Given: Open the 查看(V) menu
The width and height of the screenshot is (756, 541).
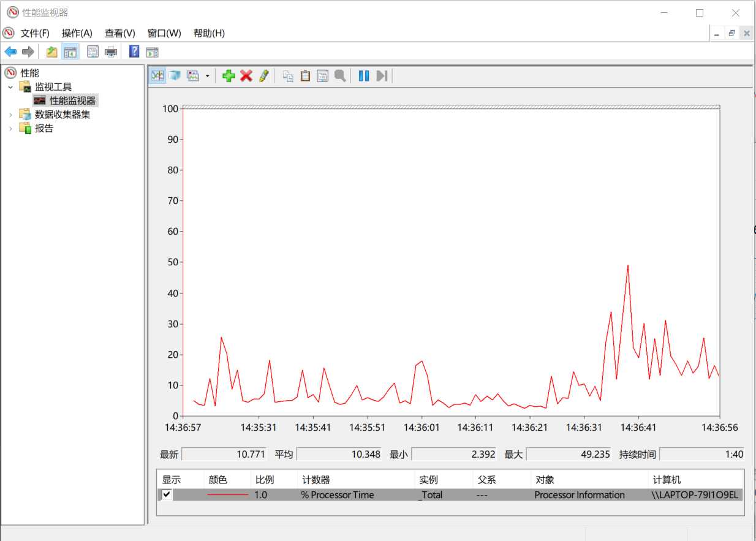Looking at the screenshot, I should (120, 33).
